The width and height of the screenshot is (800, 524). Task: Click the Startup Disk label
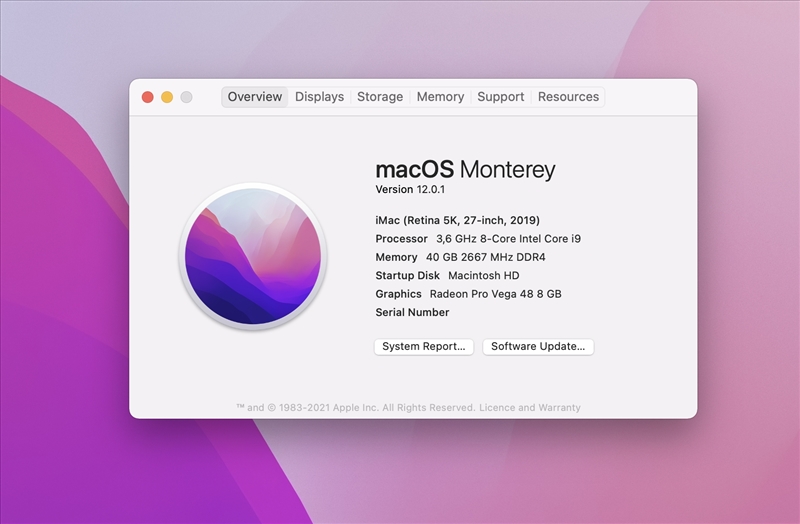pyautogui.click(x=408, y=276)
